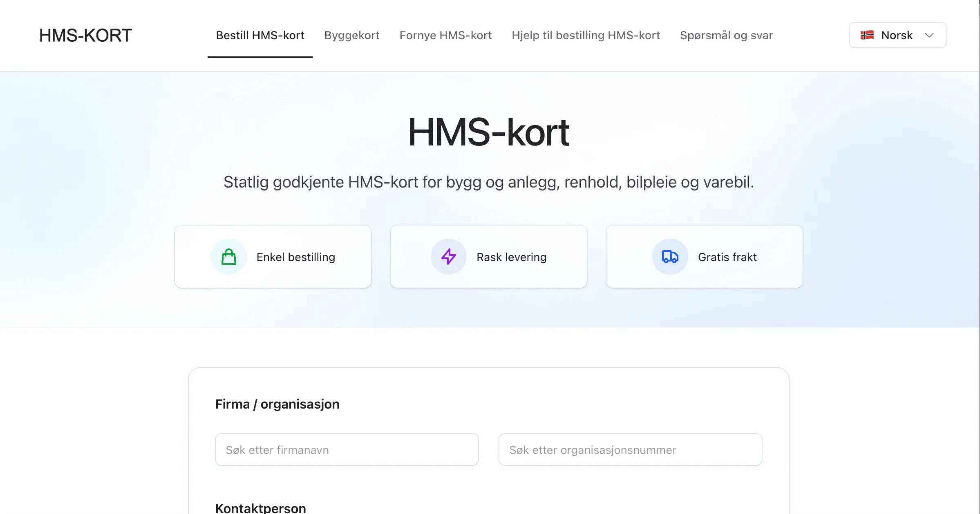The image size is (980, 514).
Task: Open the Fornye HMS-kort section
Action: tap(446, 35)
